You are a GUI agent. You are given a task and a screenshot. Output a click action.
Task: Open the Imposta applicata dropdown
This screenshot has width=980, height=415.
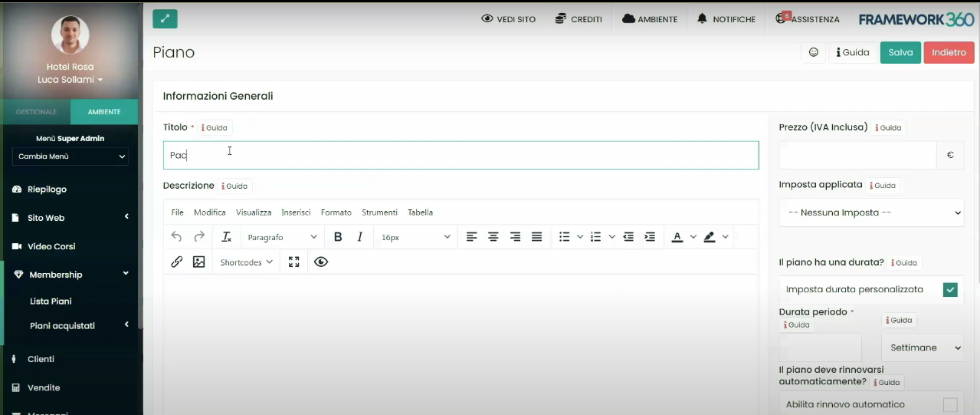coord(871,212)
